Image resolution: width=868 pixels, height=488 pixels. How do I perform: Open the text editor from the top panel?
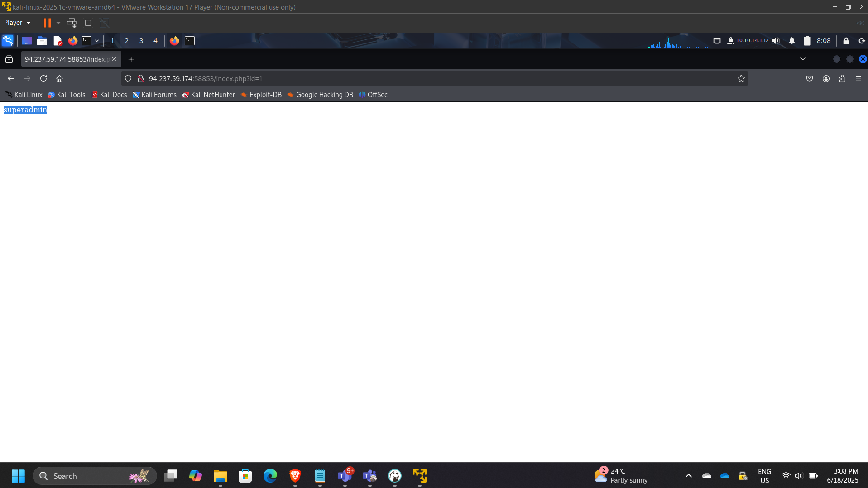click(58, 41)
